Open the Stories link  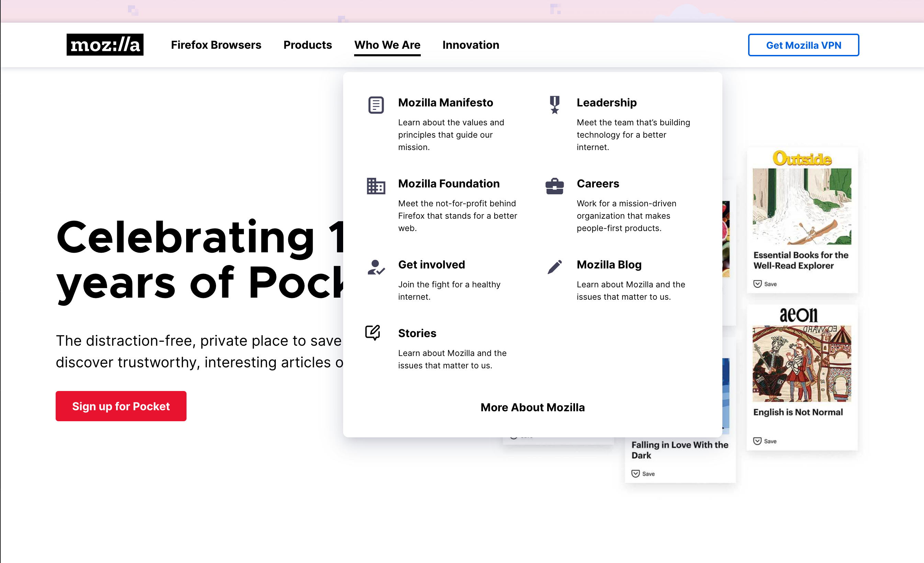pyautogui.click(x=417, y=333)
